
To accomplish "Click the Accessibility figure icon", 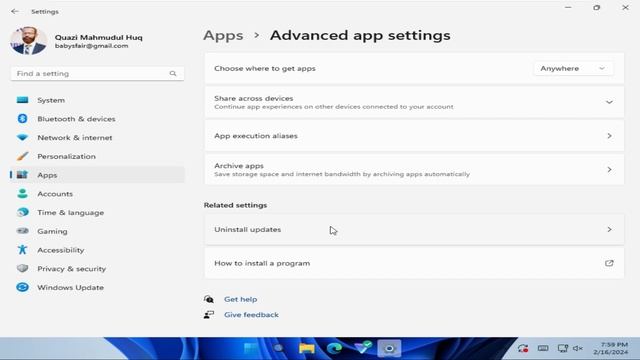I will click(x=22, y=250).
